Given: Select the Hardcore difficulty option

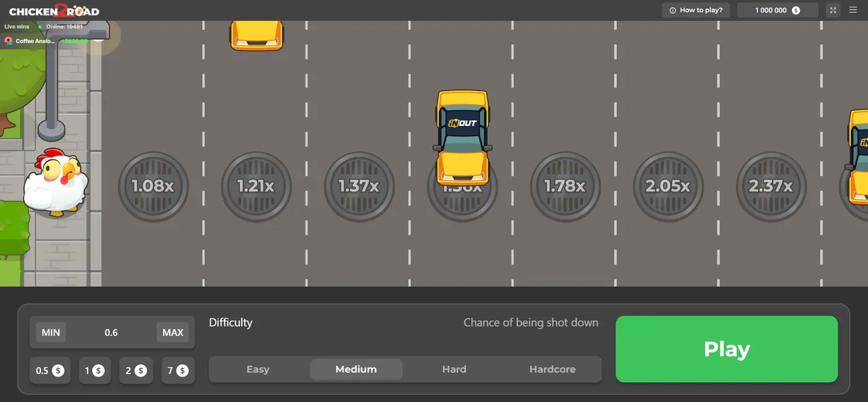Looking at the screenshot, I should (x=552, y=369).
